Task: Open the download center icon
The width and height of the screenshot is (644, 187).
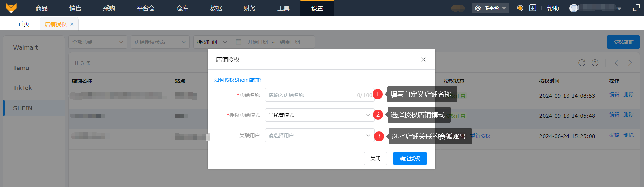Action: click(x=533, y=8)
